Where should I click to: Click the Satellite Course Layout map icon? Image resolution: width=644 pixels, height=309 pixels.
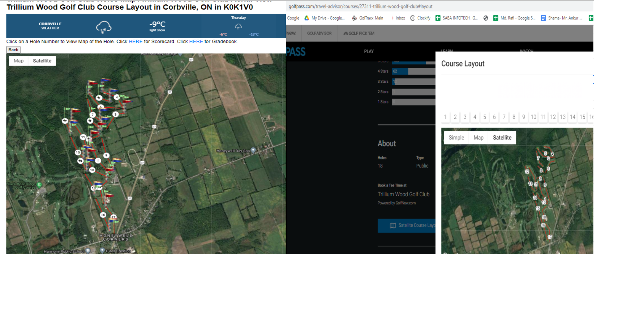click(393, 226)
